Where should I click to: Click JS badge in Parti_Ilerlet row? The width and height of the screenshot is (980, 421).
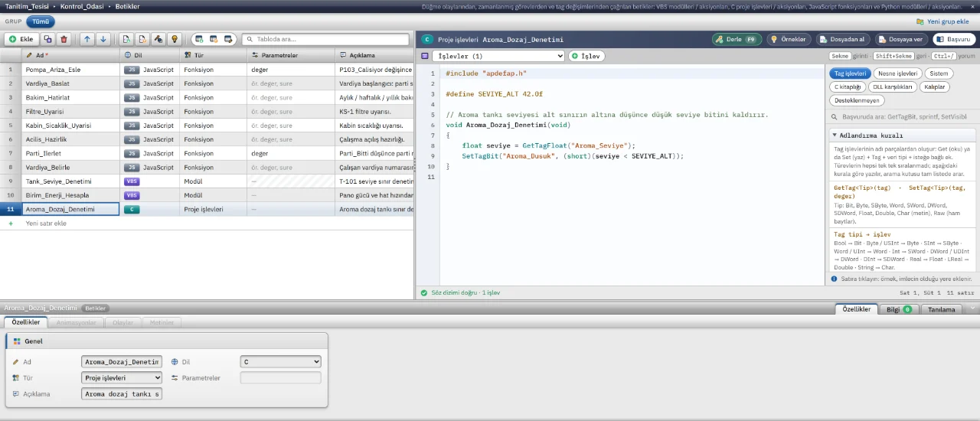click(x=132, y=153)
